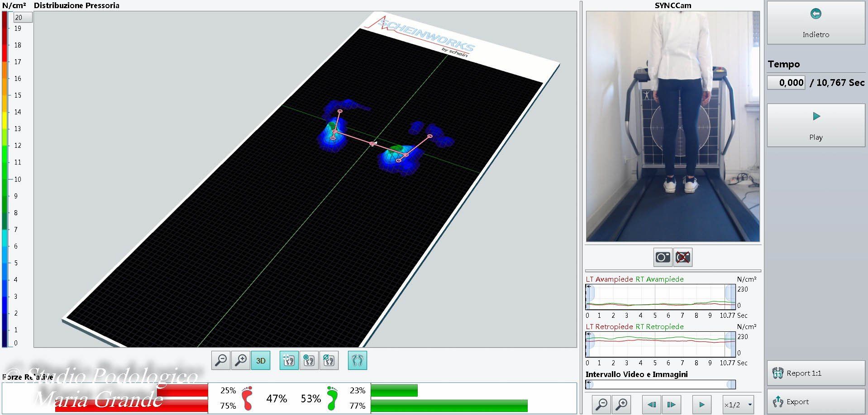Toggle the 3D view mode
The width and height of the screenshot is (868, 415).
[x=261, y=360]
